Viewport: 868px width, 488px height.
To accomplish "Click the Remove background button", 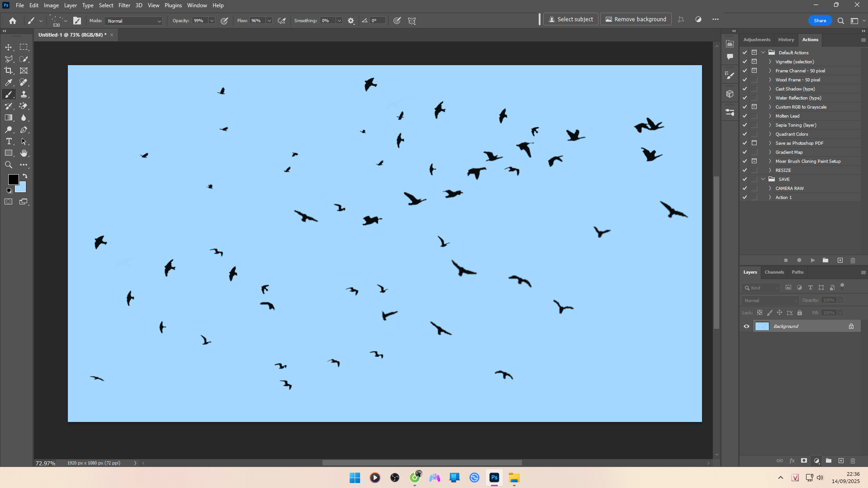I will 636,19.
